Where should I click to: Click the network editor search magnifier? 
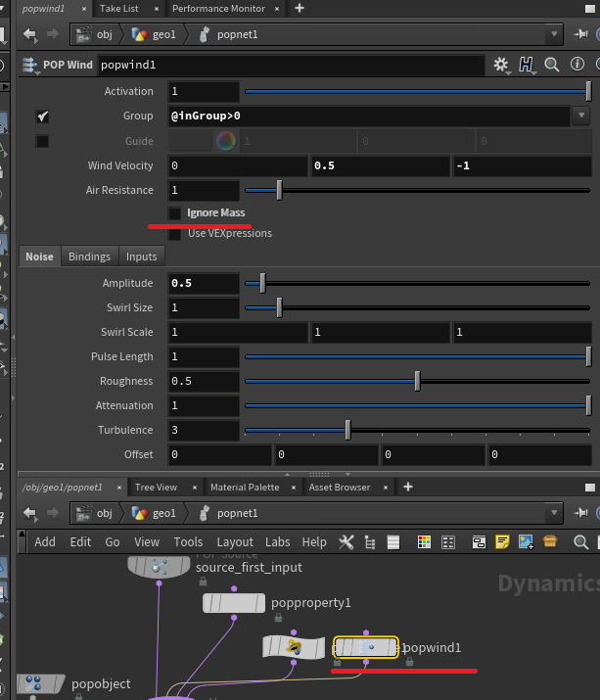(580, 542)
